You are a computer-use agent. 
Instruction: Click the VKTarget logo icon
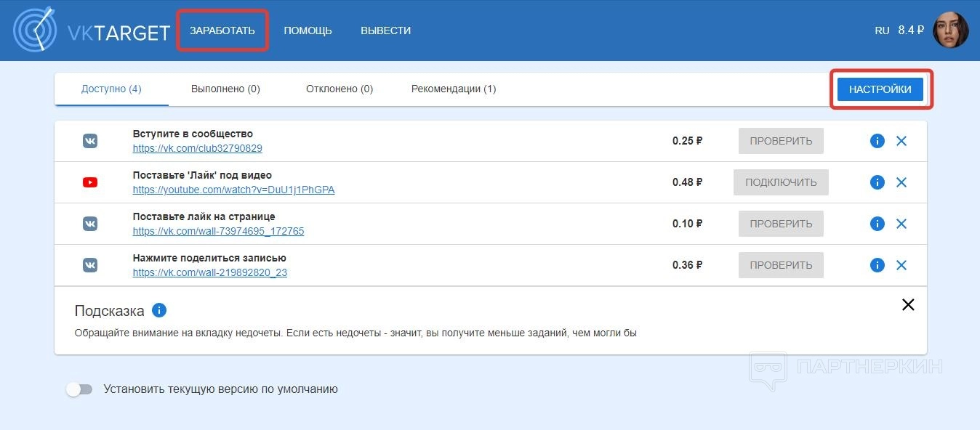coord(36,29)
